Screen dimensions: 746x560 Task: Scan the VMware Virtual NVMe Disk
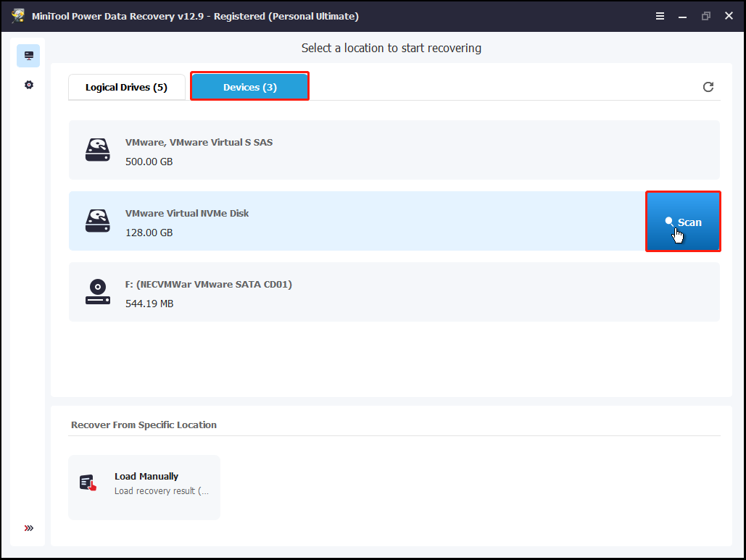coord(683,222)
